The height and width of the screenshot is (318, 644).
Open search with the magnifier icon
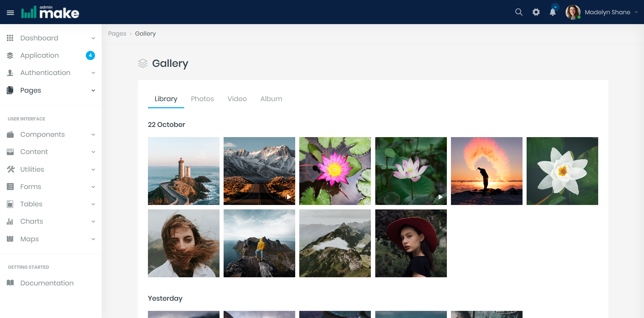pos(518,12)
